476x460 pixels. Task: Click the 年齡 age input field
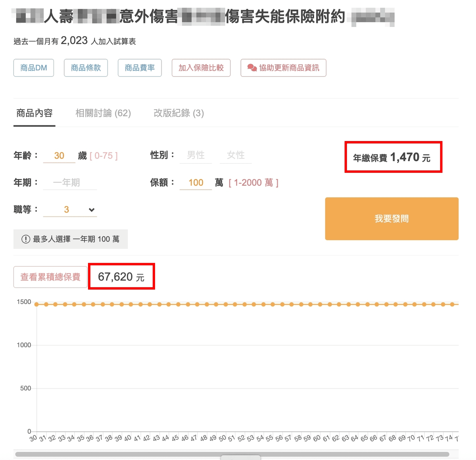[59, 156]
